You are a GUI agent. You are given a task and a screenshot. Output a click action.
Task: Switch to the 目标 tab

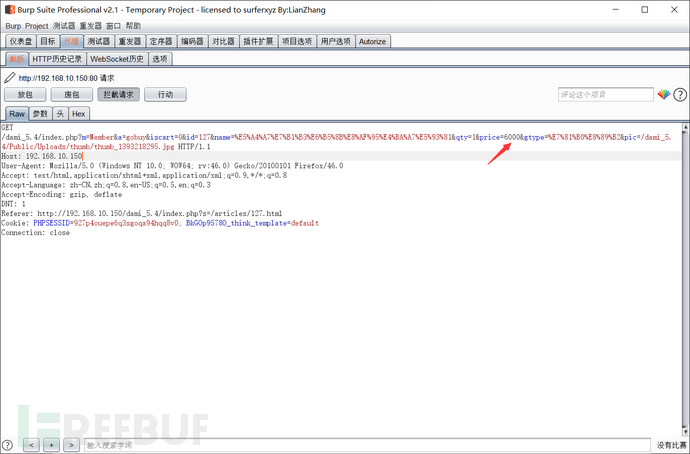(x=48, y=41)
